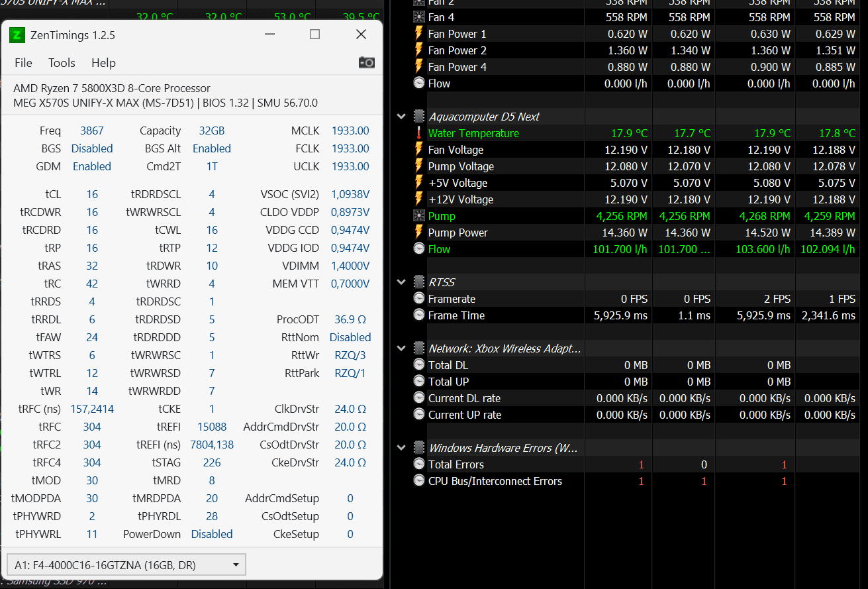This screenshot has width=868, height=589.
Task: Click the ZenTimings screenshot camera icon
Action: coord(366,62)
